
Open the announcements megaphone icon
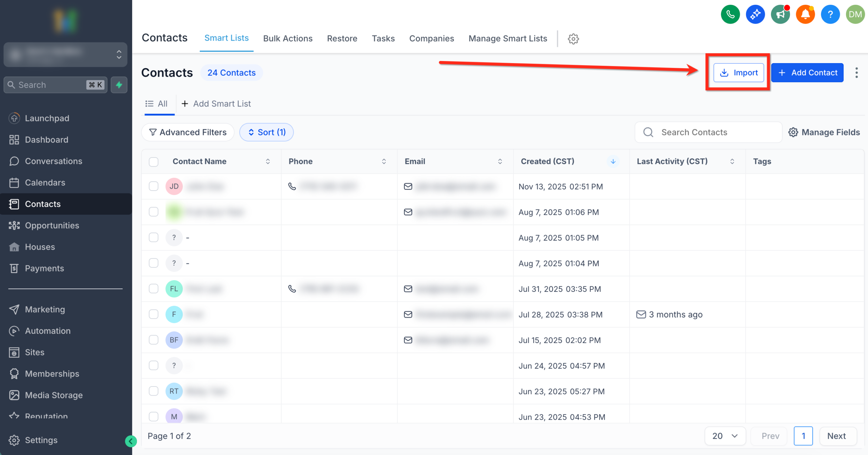pos(780,14)
